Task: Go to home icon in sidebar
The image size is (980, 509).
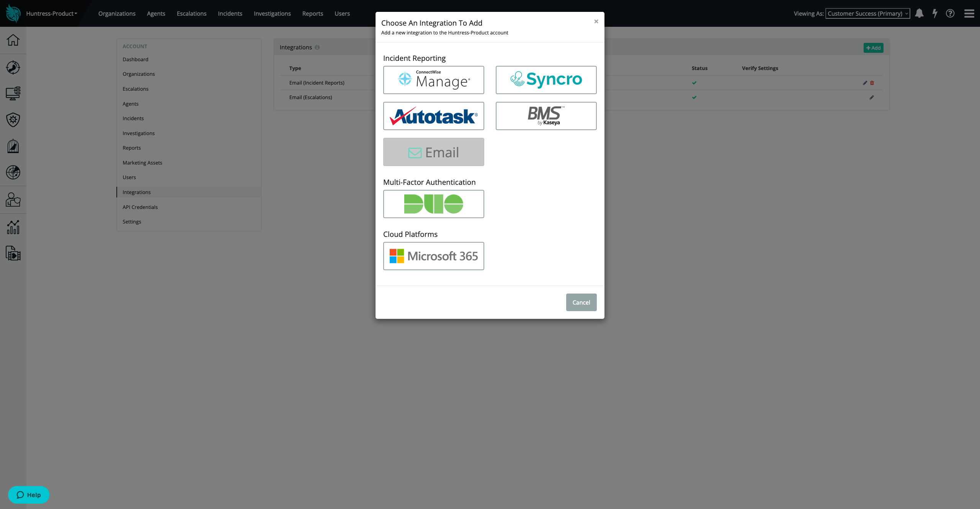Action: coord(13,40)
